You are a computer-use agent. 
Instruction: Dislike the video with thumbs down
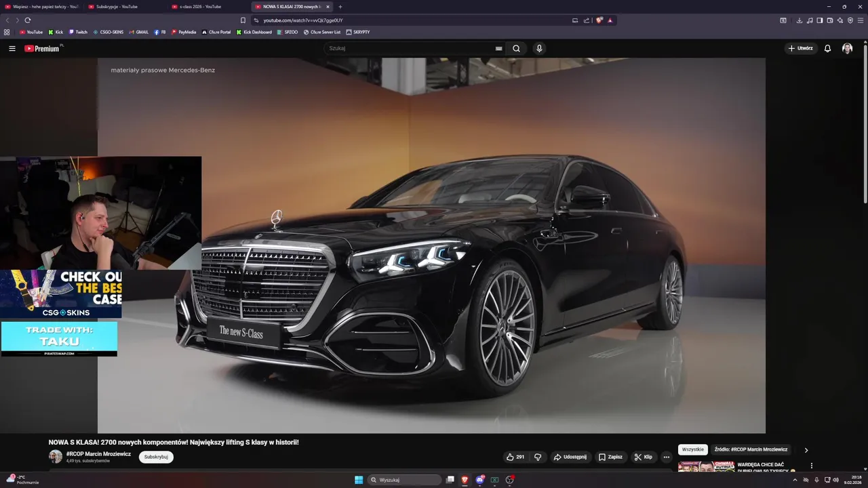point(538,457)
